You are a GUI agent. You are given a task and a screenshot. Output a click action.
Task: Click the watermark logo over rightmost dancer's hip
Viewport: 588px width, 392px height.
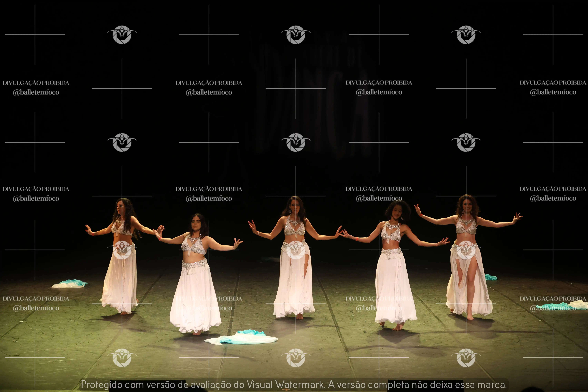[466, 250]
